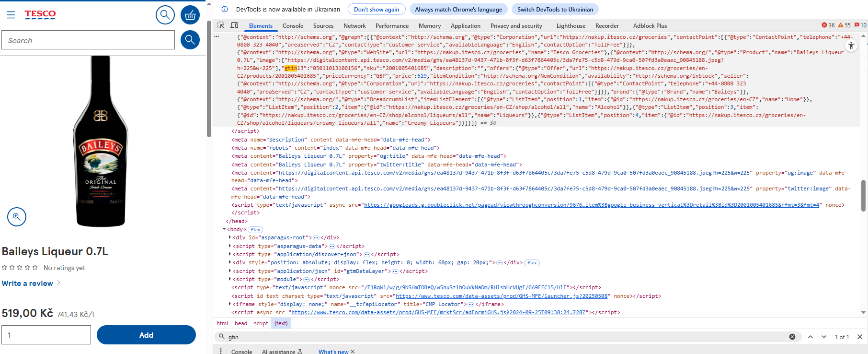The height and width of the screenshot is (354, 868).
Task: Open the Privacy and security tab
Action: (516, 26)
